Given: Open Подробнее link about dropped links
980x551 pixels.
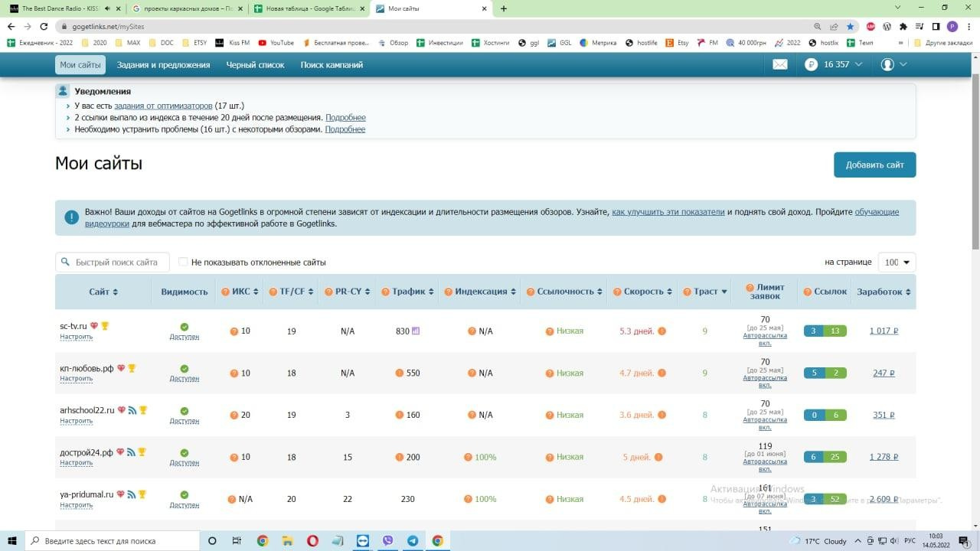Looking at the screenshot, I should point(345,117).
